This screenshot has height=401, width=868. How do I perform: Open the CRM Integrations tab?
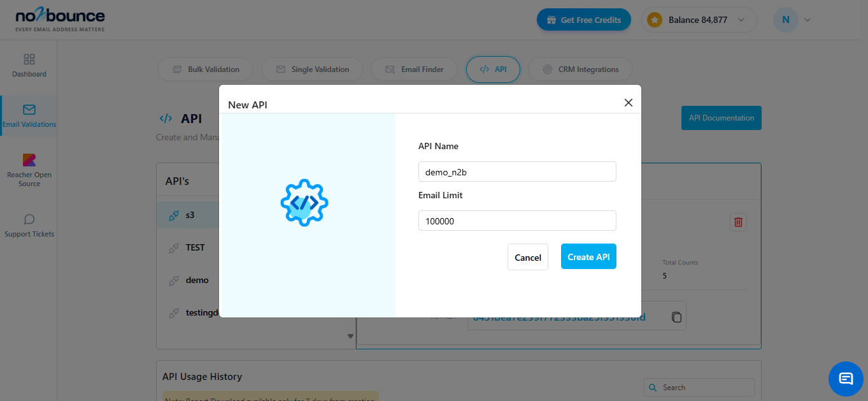pyautogui.click(x=580, y=69)
